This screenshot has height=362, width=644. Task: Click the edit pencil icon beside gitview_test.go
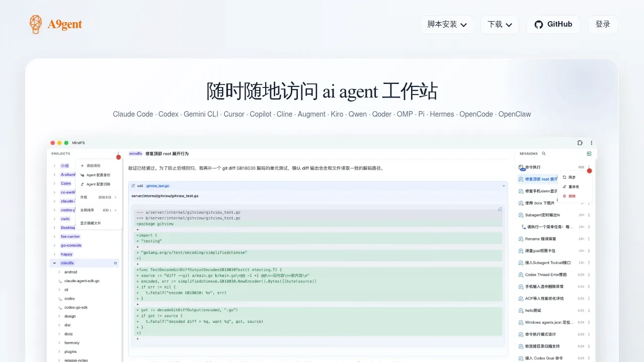click(x=133, y=186)
